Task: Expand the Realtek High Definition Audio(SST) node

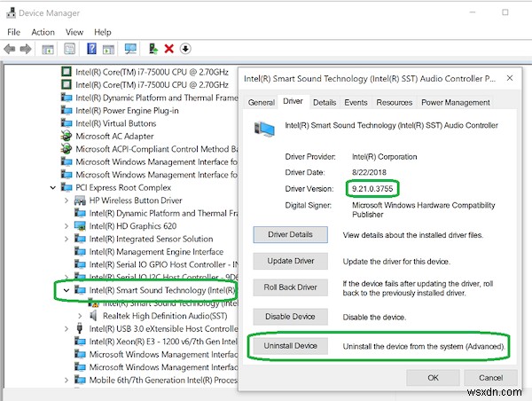Action: pyautogui.click(x=80, y=316)
